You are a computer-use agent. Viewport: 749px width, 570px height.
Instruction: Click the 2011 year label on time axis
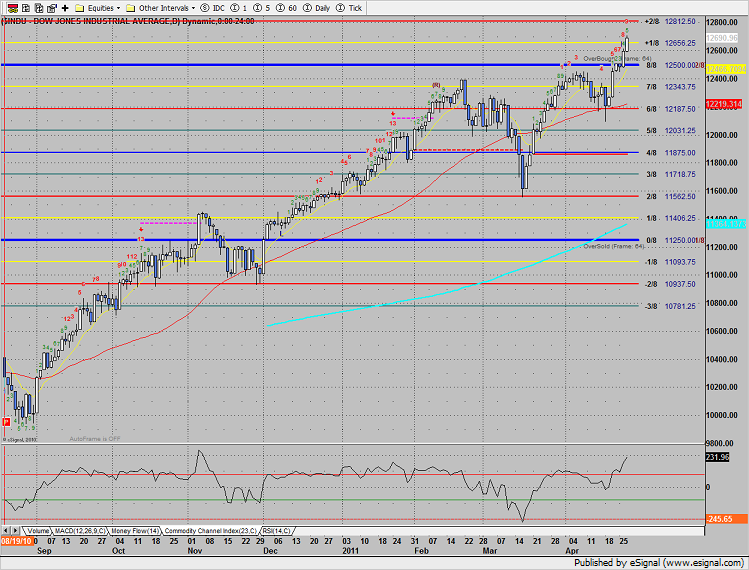(x=350, y=550)
